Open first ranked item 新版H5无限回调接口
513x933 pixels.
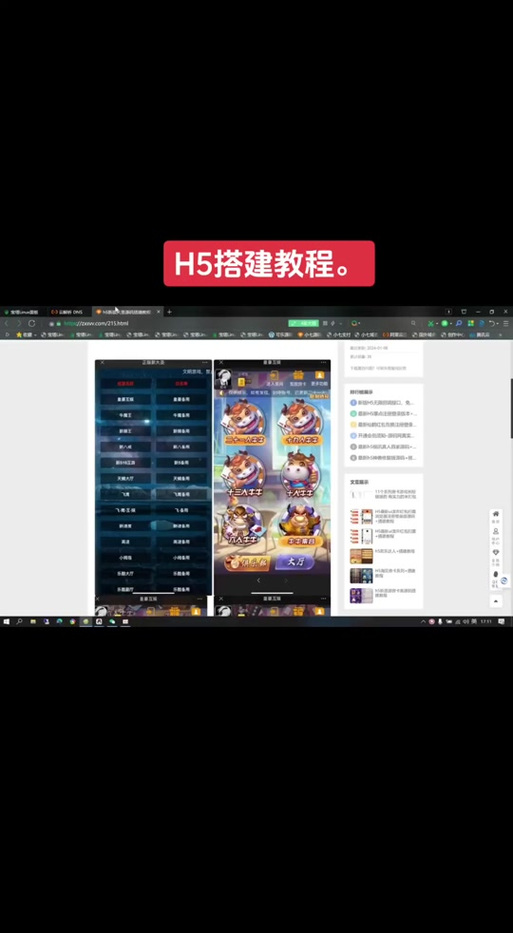pyautogui.click(x=383, y=403)
